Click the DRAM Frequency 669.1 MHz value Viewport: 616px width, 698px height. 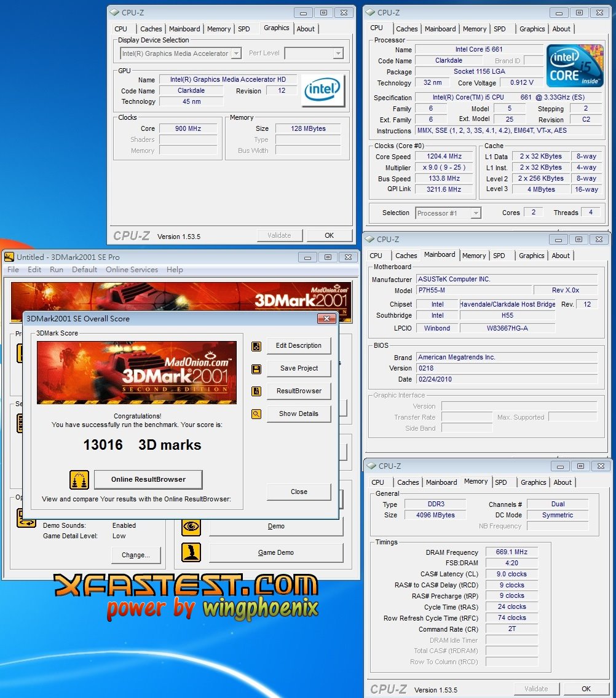coord(511,552)
